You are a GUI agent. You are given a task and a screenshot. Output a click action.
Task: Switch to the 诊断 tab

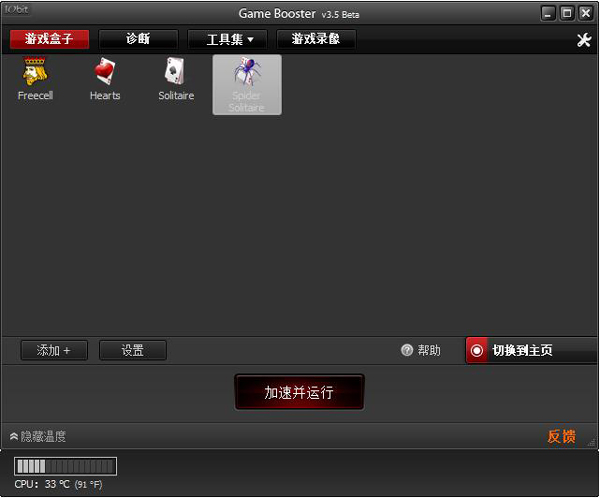pos(138,39)
